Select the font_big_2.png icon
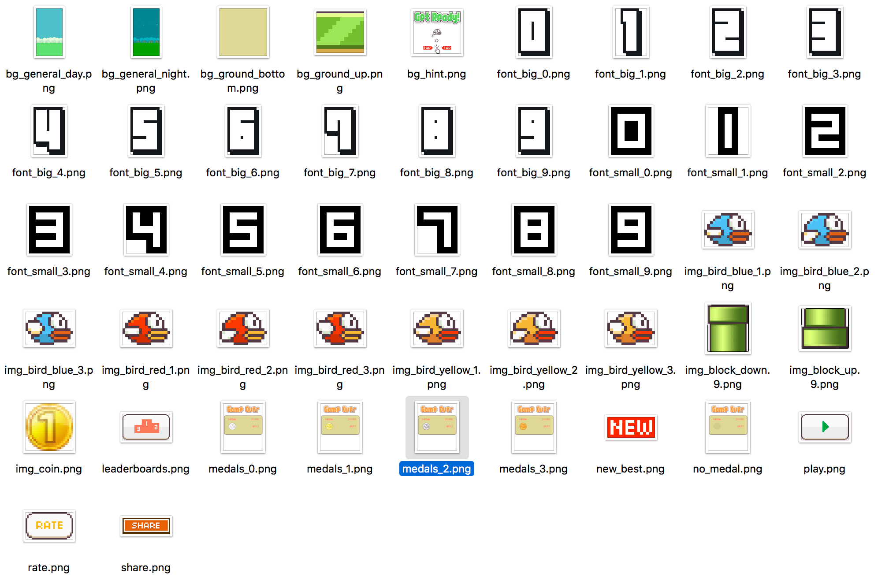 pyautogui.click(x=728, y=32)
